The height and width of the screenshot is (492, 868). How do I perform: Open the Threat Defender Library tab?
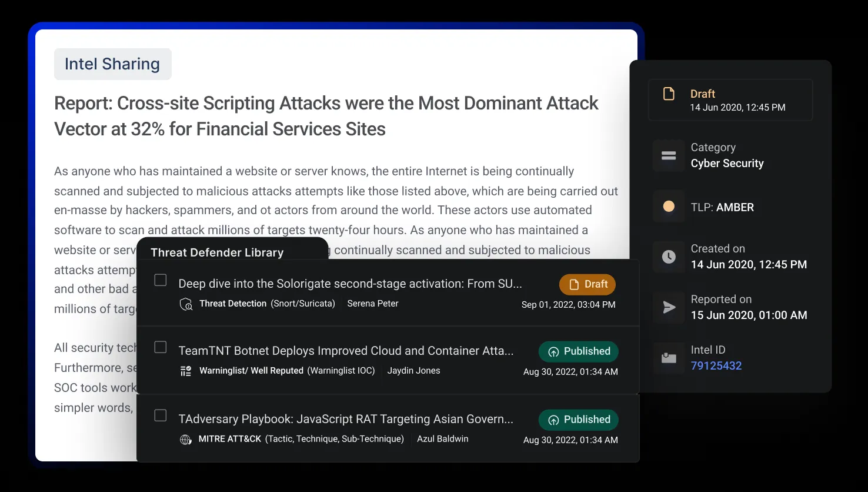click(x=217, y=252)
